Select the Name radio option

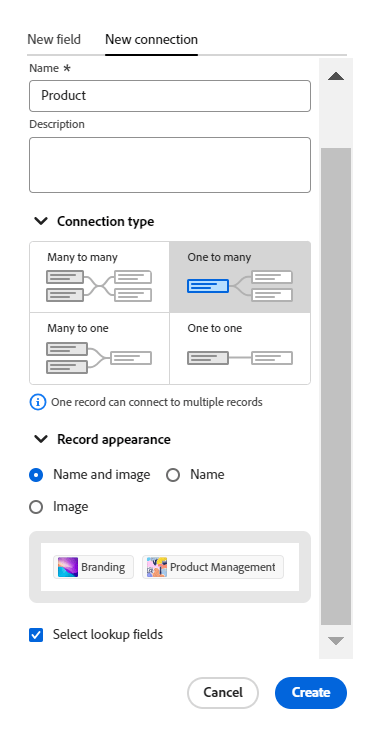tap(173, 475)
